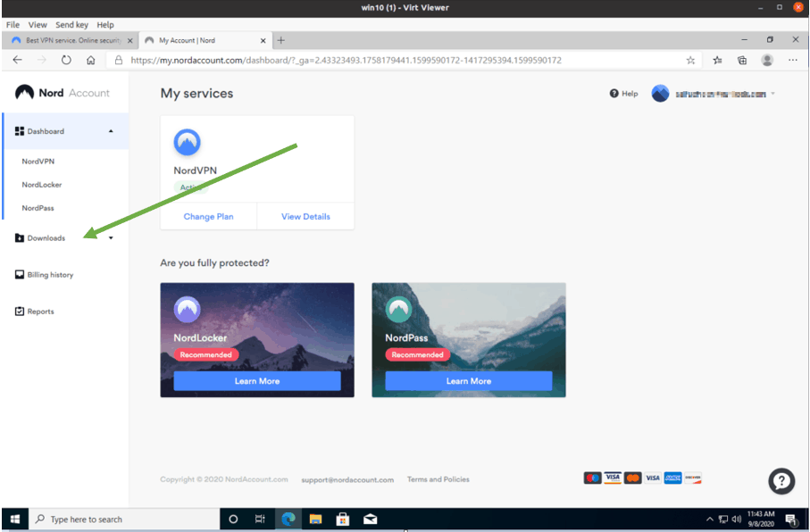Click the Dashboard grid icon
Screen dimensions: 810x532
pos(20,131)
